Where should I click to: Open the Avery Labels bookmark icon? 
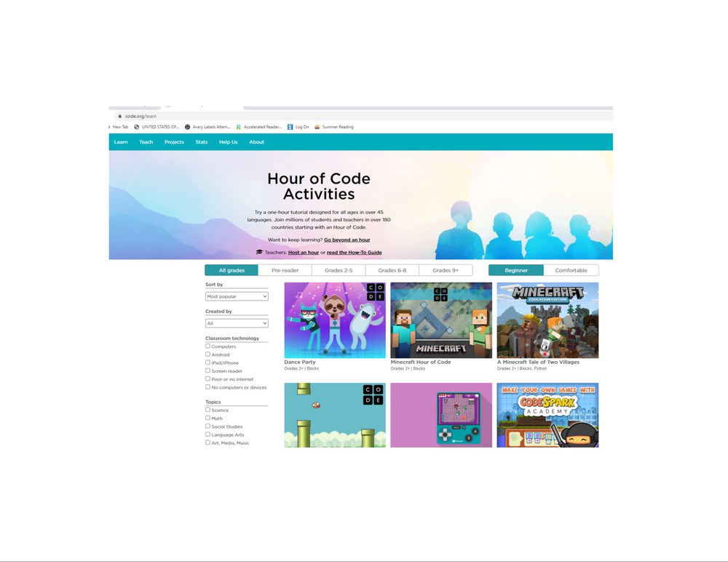click(x=187, y=127)
